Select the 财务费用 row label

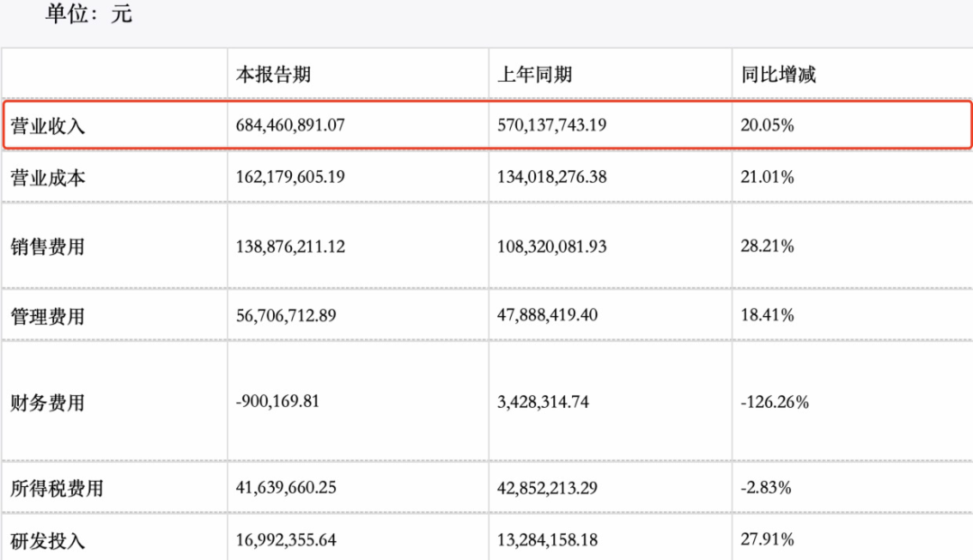(x=48, y=402)
